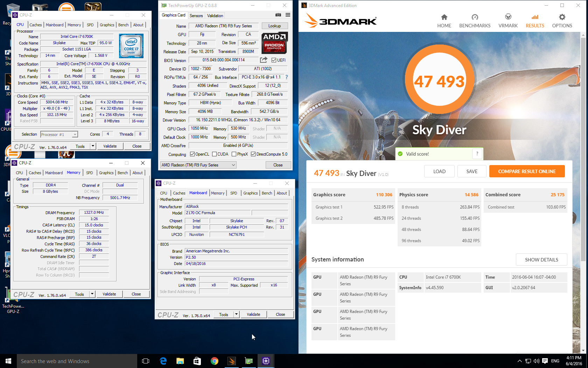Open Task View on the taskbar

tap(146, 361)
